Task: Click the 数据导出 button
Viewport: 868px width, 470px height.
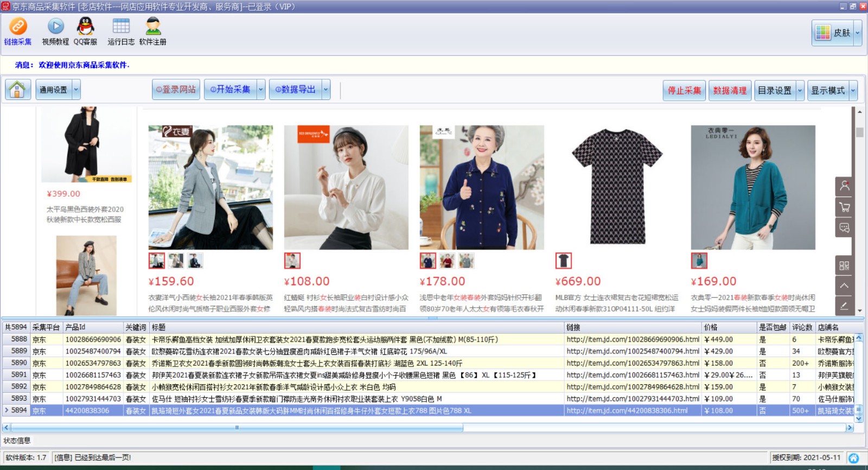Action: 296,90
